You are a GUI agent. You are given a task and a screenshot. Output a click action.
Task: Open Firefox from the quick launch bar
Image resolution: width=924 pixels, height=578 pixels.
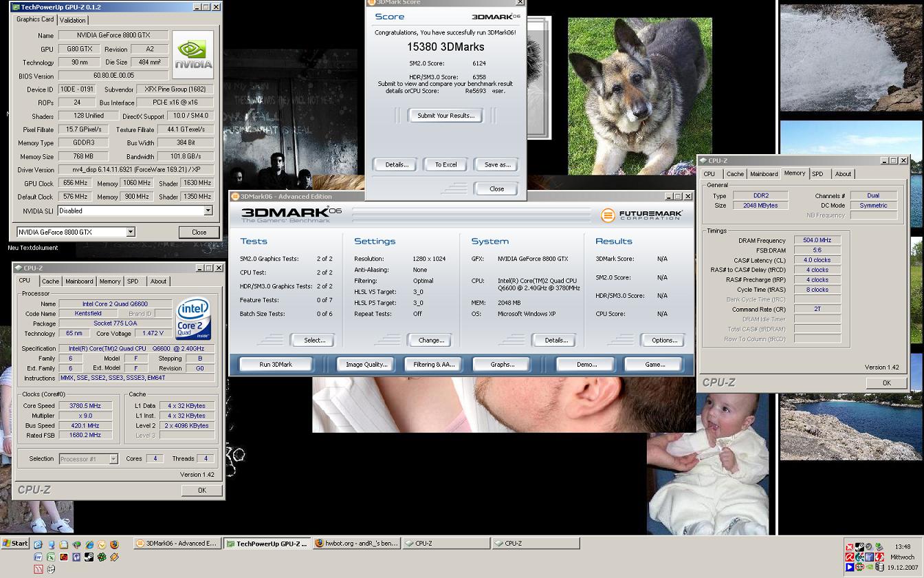(x=114, y=544)
